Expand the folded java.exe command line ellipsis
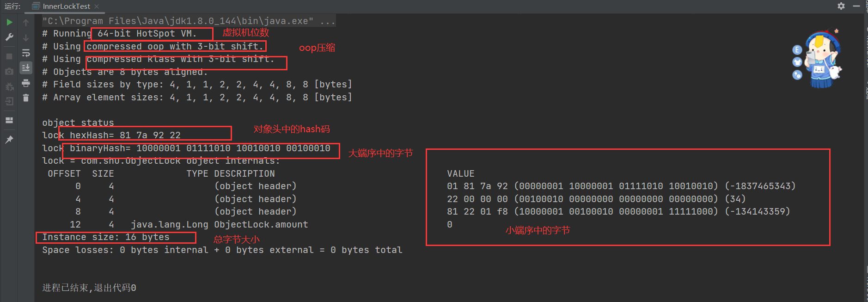This screenshot has width=868, height=302. click(328, 21)
